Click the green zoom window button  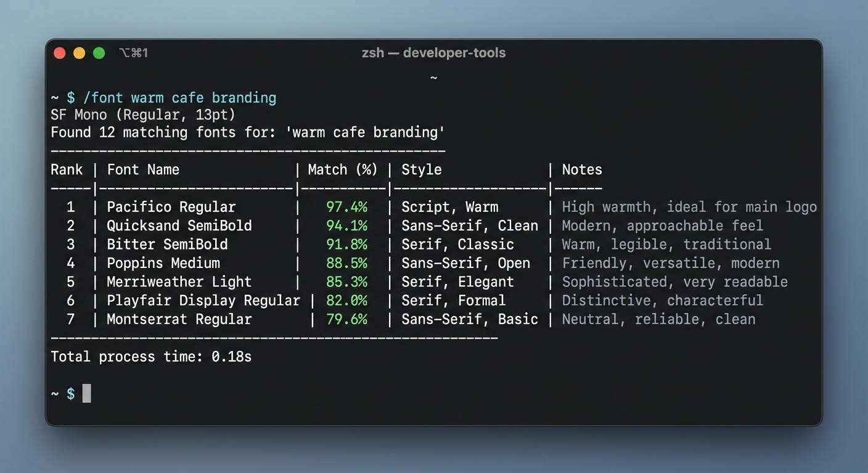[99, 53]
